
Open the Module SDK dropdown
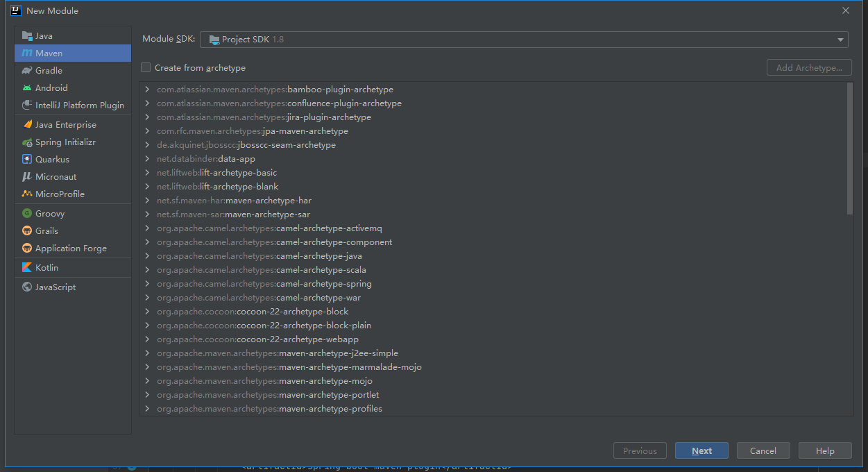pos(524,40)
